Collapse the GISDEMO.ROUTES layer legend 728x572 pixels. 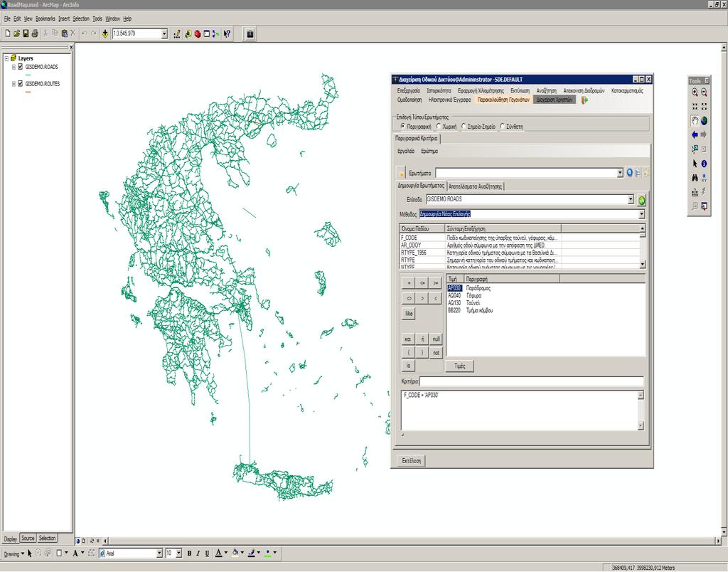[14, 84]
